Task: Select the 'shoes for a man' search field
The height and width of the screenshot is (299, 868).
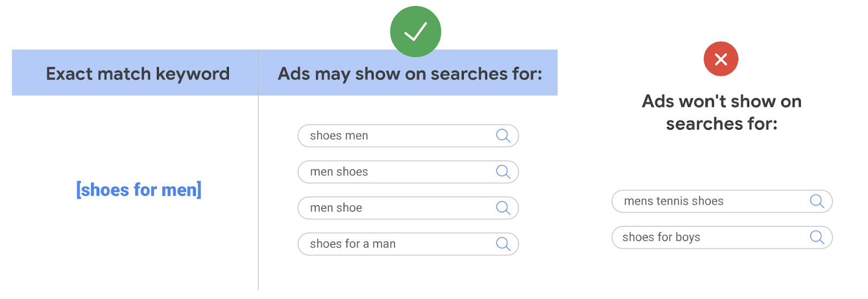Action: [408, 244]
